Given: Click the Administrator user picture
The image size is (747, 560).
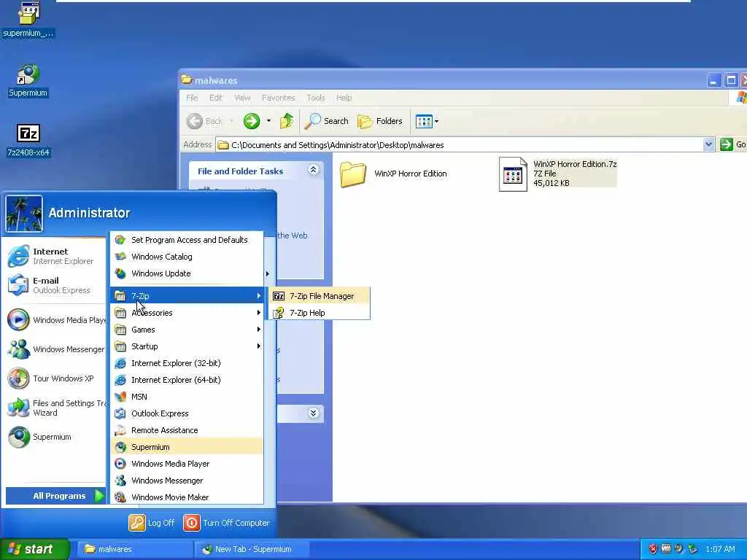Looking at the screenshot, I should 24,214.
